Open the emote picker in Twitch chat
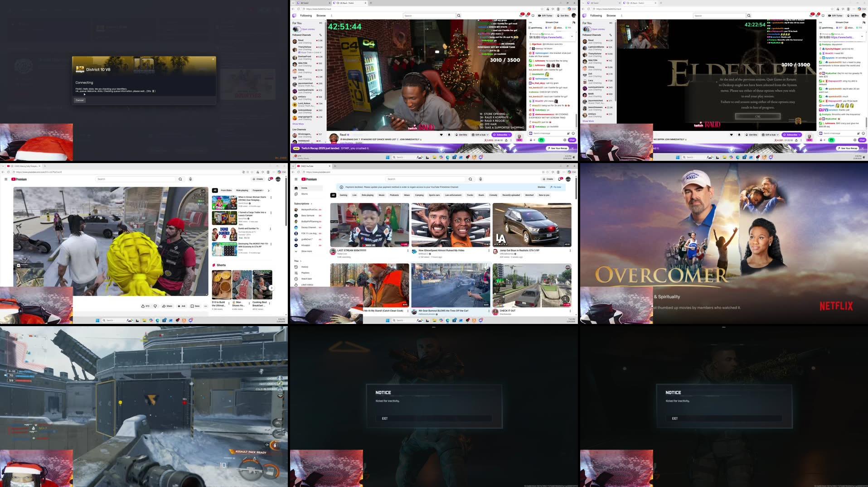The image size is (868, 487). point(573,133)
